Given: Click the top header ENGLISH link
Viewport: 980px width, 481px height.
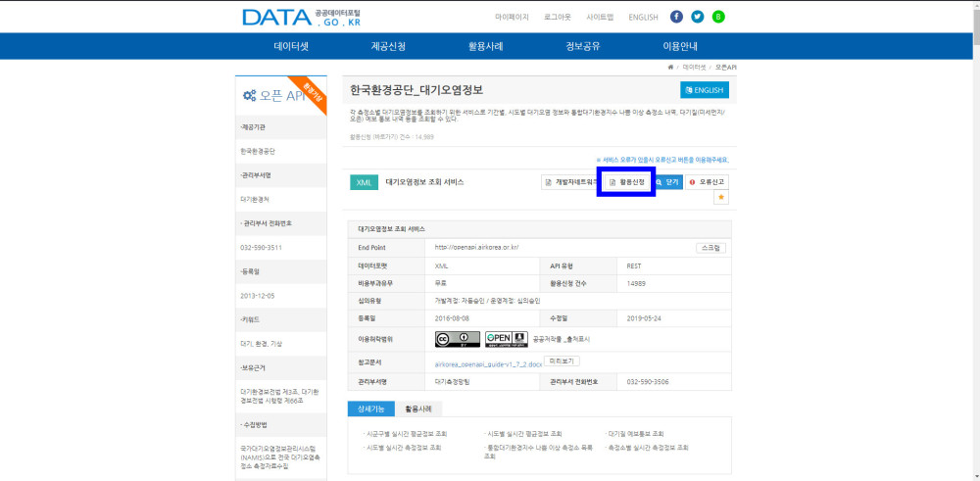Looking at the screenshot, I should coord(643,18).
